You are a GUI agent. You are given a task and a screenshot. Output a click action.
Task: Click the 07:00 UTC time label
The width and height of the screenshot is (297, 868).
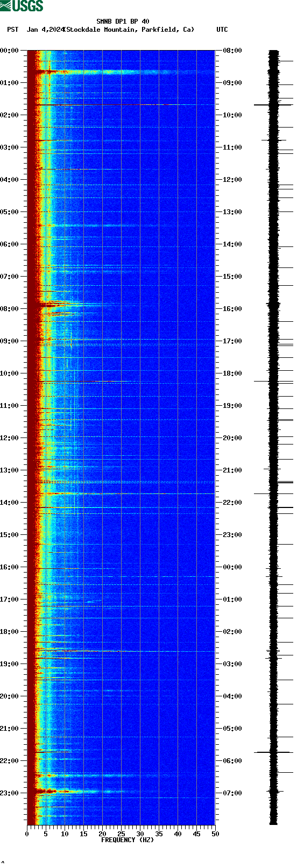click(x=232, y=793)
